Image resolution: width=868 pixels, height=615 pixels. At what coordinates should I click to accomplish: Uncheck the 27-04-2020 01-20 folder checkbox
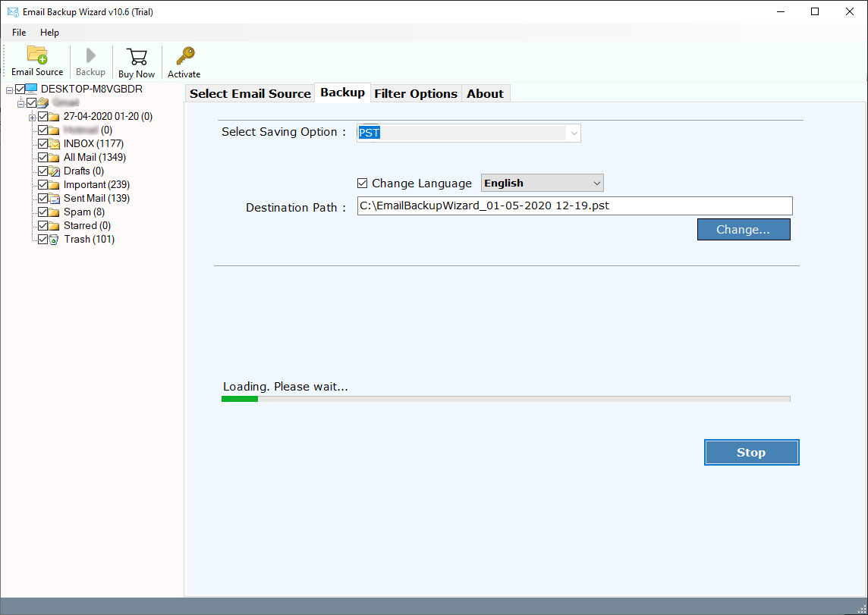point(42,117)
